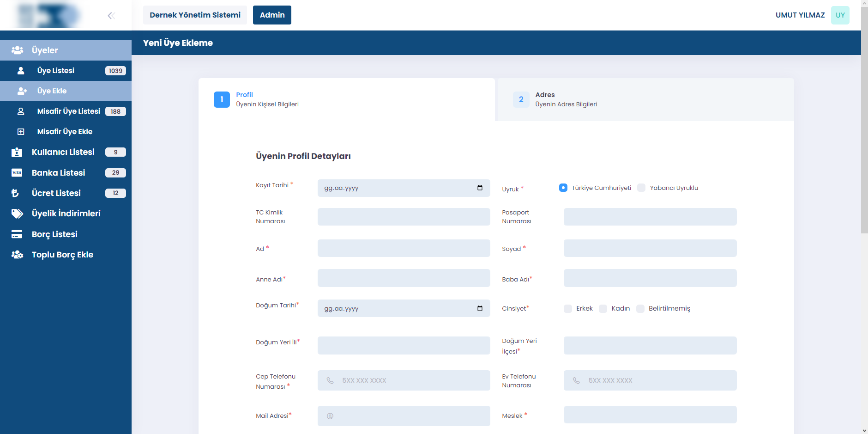The width and height of the screenshot is (868, 434).
Task: Click the VISA card icon for Banka Listesi
Action: [17, 173]
